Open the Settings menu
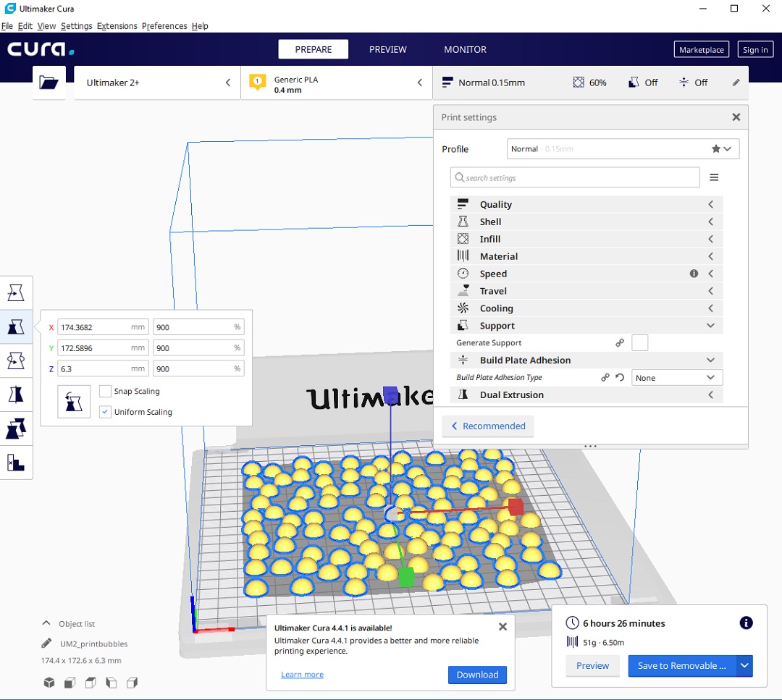782x700 pixels. tap(76, 26)
